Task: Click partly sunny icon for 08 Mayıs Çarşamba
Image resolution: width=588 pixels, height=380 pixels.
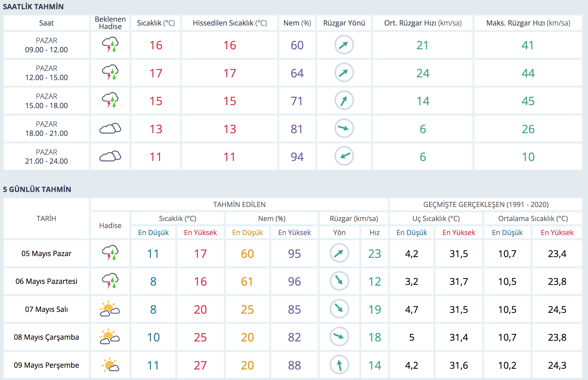Action: tap(110, 337)
